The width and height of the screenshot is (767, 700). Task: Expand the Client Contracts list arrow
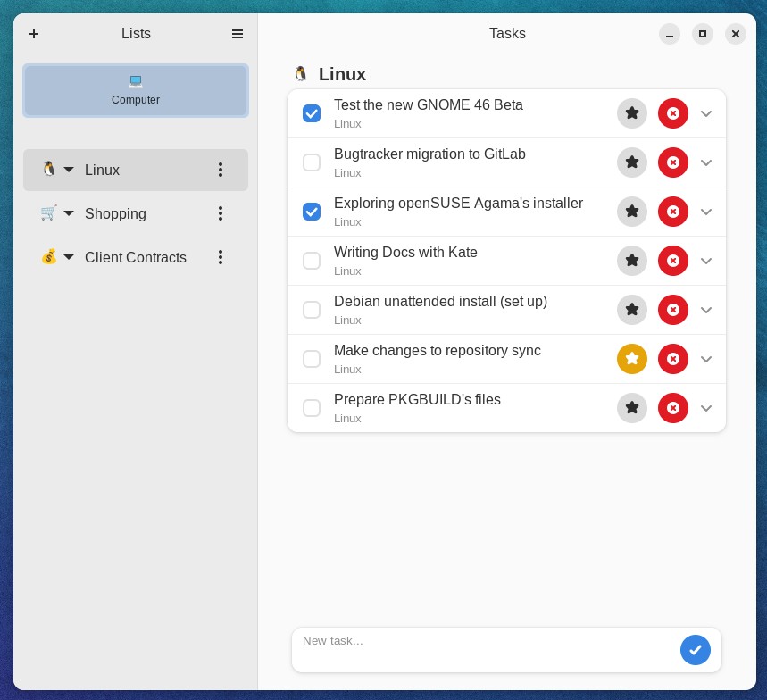(69, 257)
